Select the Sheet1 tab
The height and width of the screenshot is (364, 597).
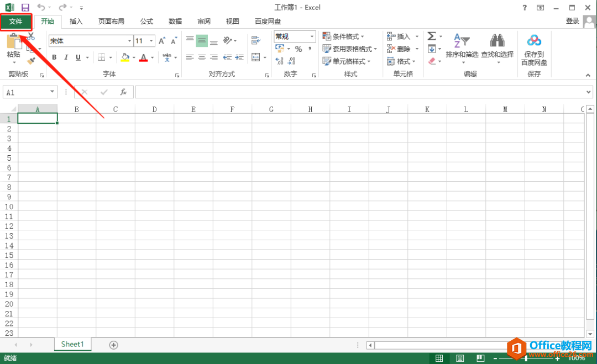tap(72, 344)
